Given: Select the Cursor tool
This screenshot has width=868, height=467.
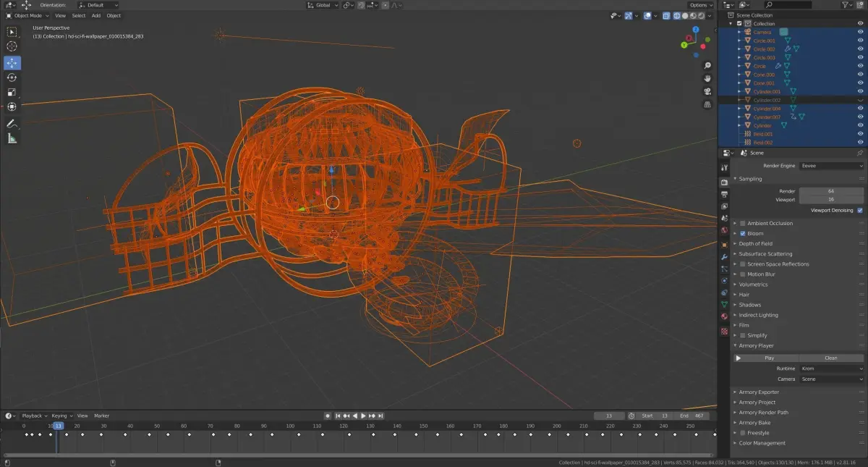Looking at the screenshot, I should point(12,46).
